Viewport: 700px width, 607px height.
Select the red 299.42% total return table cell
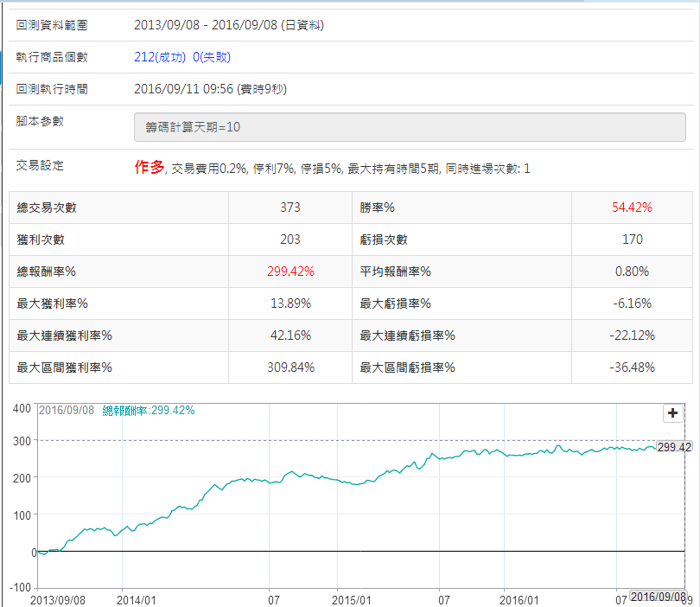click(290, 272)
